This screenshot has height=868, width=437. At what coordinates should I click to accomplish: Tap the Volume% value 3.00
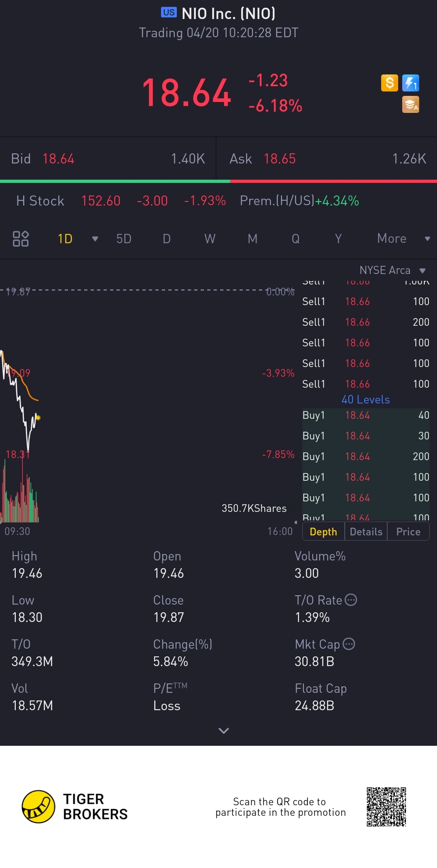point(307,573)
